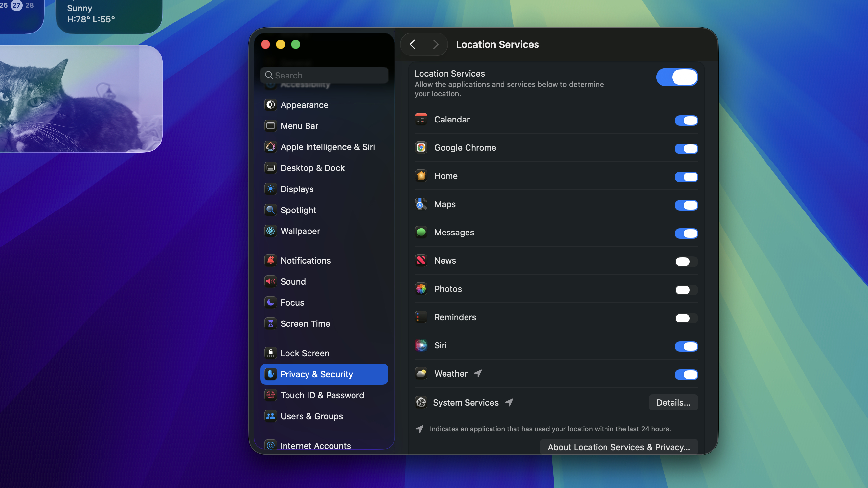Enable location access for News
Image resolution: width=868 pixels, height=488 pixels.
[686, 262]
